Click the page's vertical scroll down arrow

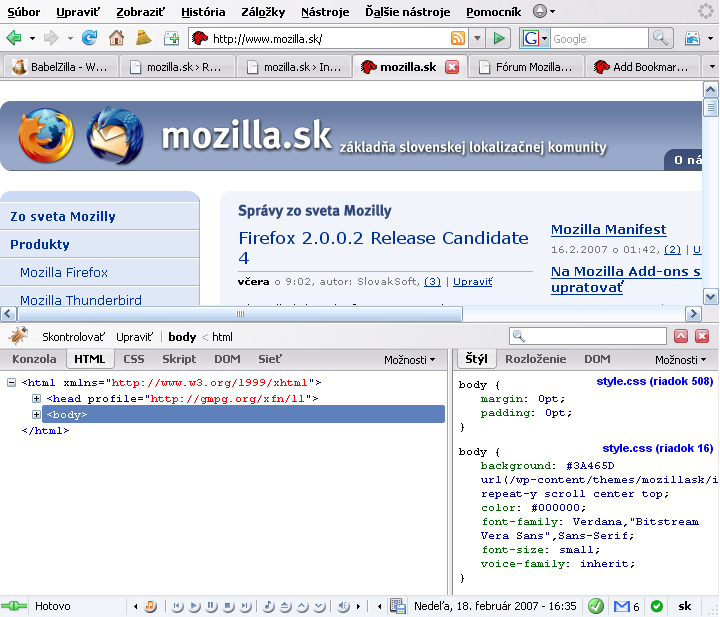pos(710,297)
